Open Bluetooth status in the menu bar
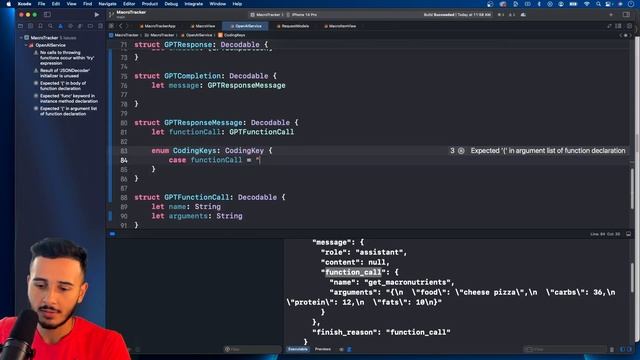 pos(539,4)
